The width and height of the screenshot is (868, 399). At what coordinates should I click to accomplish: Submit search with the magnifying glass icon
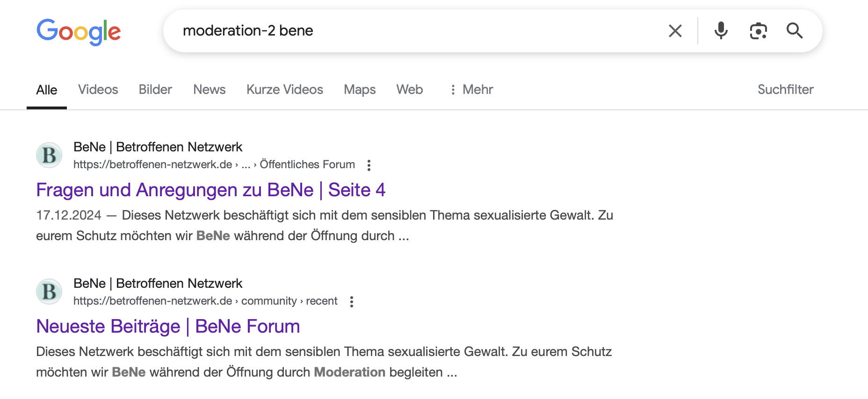(795, 31)
